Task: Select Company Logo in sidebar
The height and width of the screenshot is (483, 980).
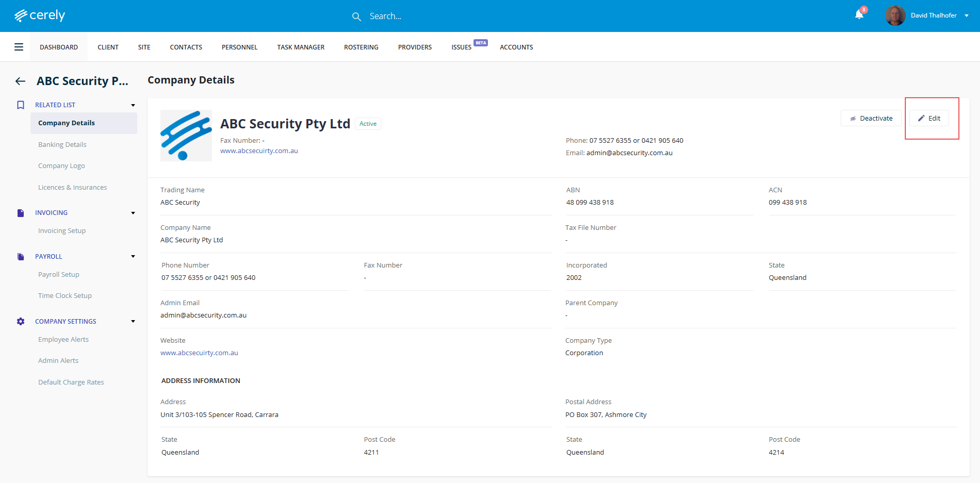Action: pos(61,166)
